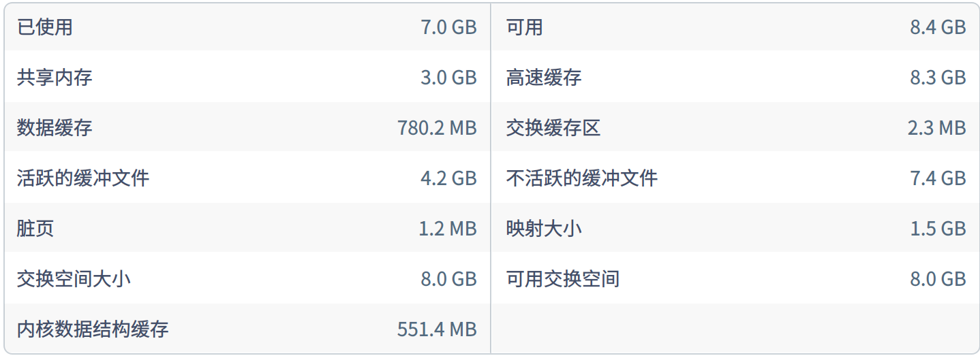Select the 8.3 GB cache value
The height and width of the screenshot is (358, 980).
pos(938,78)
